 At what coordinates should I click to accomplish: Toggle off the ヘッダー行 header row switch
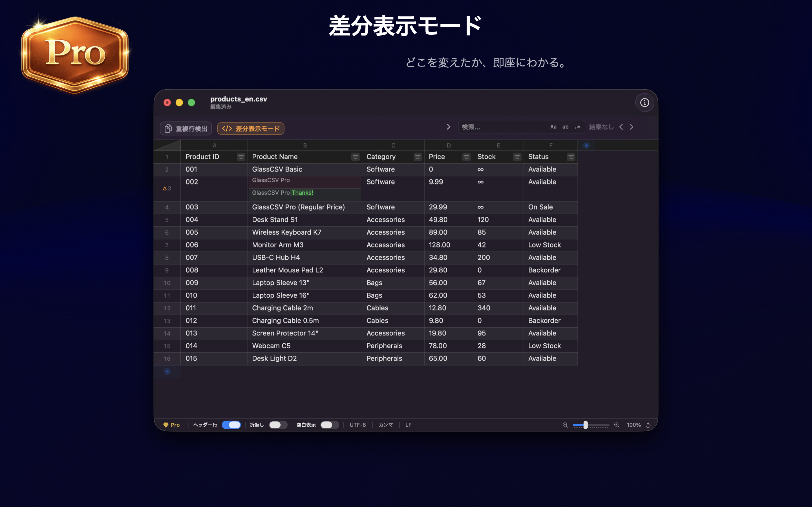pyautogui.click(x=231, y=425)
